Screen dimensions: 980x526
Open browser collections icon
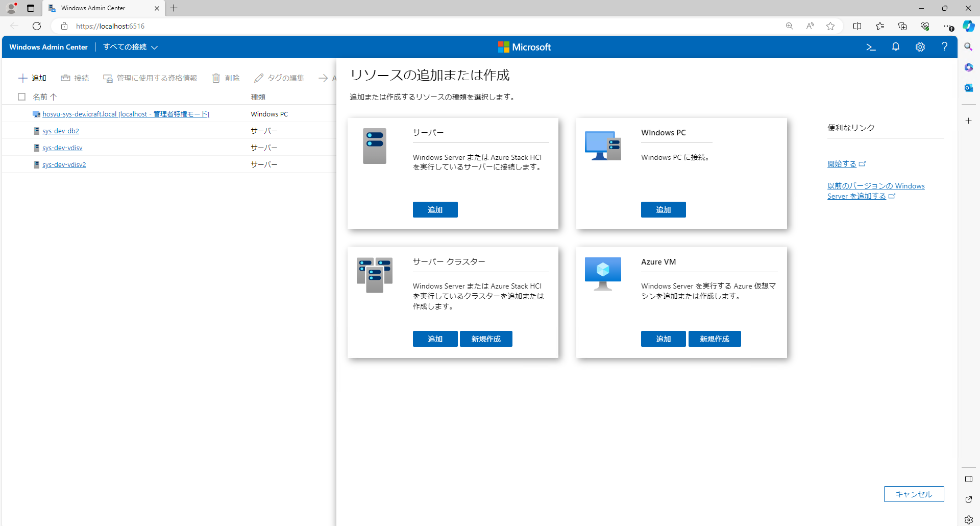click(x=902, y=26)
